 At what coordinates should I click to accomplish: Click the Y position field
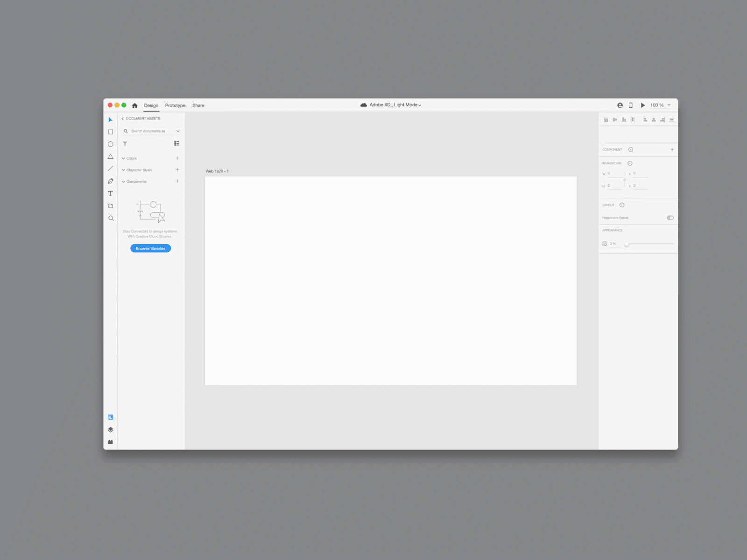click(641, 186)
